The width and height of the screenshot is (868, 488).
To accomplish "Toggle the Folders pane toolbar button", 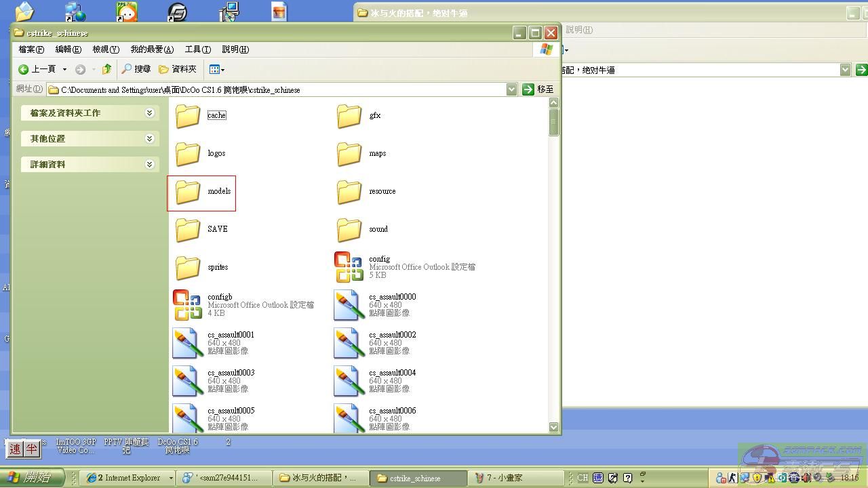I will pyautogui.click(x=178, y=69).
